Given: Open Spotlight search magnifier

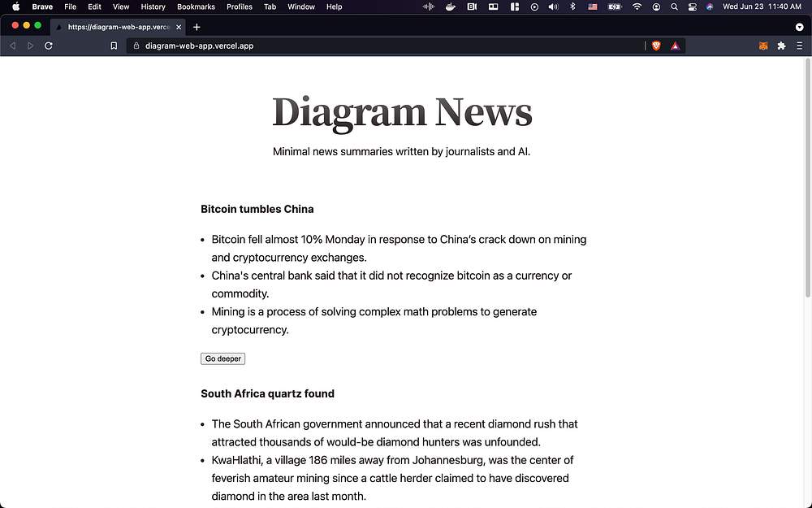Looking at the screenshot, I should pos(674,7).
